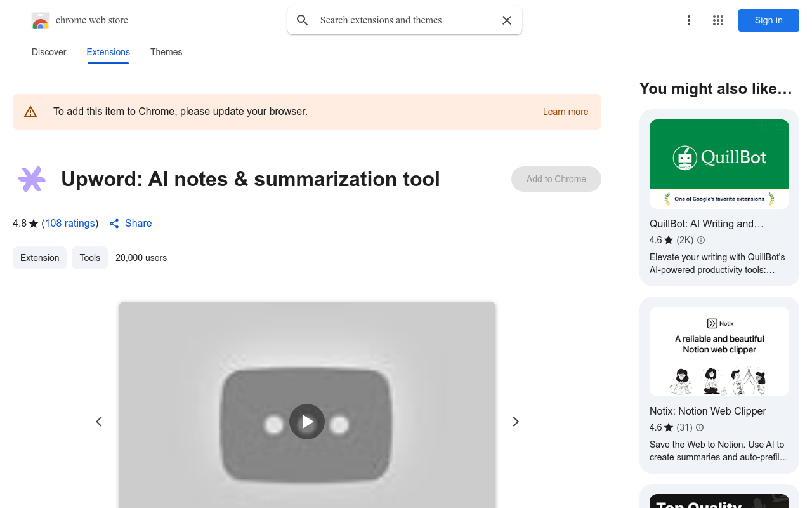Open the Notix web clipper thumbnail
The image size is (812, 508).
(719, 351)
